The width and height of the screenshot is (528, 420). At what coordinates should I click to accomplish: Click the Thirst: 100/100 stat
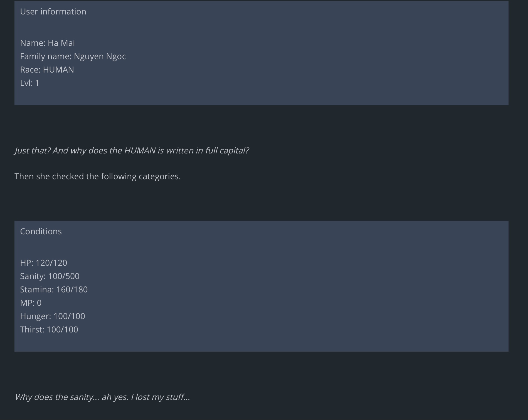49,330
